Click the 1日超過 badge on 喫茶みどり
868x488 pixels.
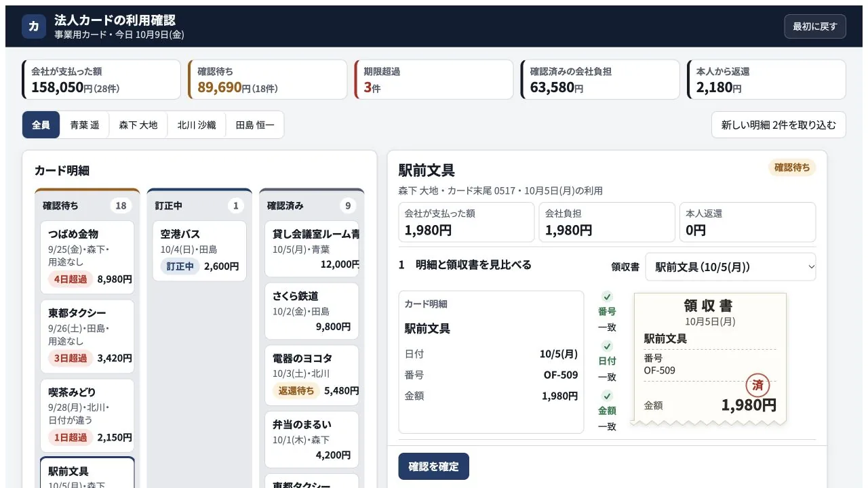71,437
